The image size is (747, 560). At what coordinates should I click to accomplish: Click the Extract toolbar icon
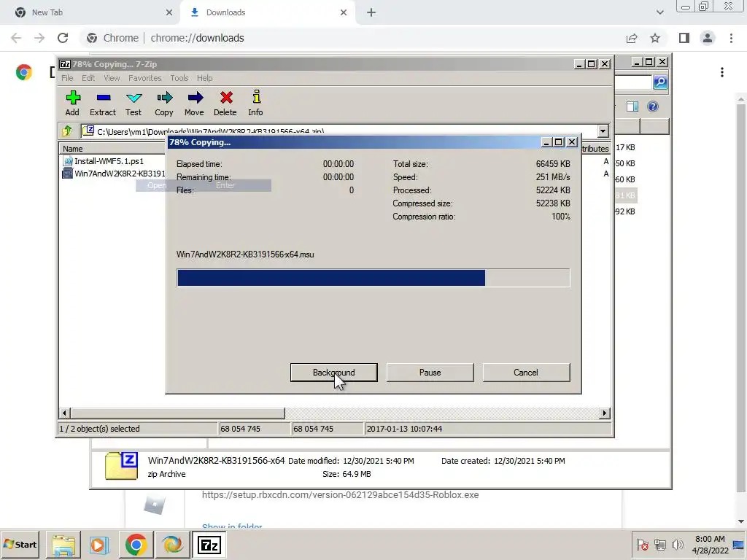(103, 103)
